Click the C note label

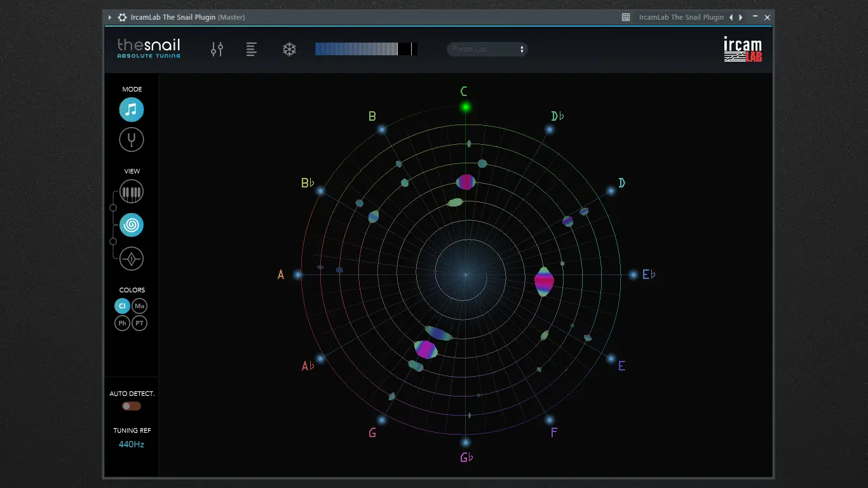465,91
